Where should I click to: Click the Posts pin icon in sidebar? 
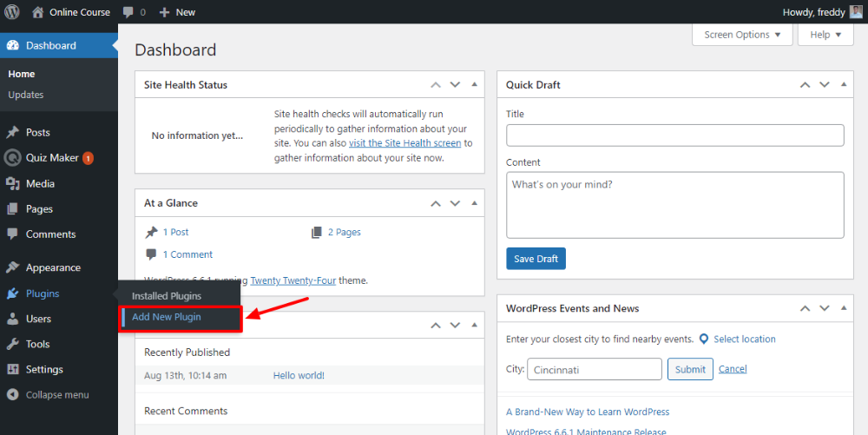[13, 132]
